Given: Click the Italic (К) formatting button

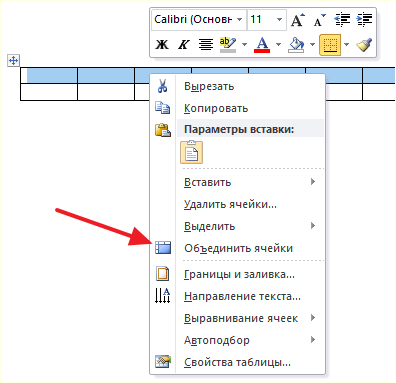Looking at the screenshot, I should (x=184, y=44).
